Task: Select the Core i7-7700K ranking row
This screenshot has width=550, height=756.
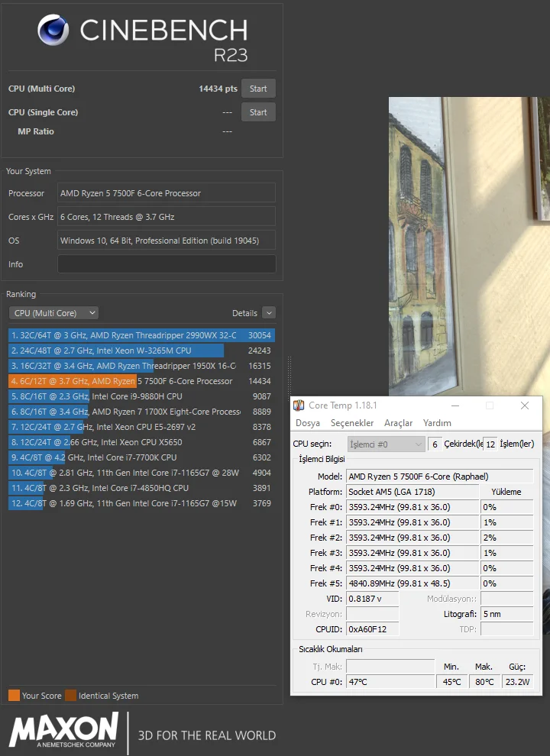Action: pyautogui.click(x=142, y=457)
